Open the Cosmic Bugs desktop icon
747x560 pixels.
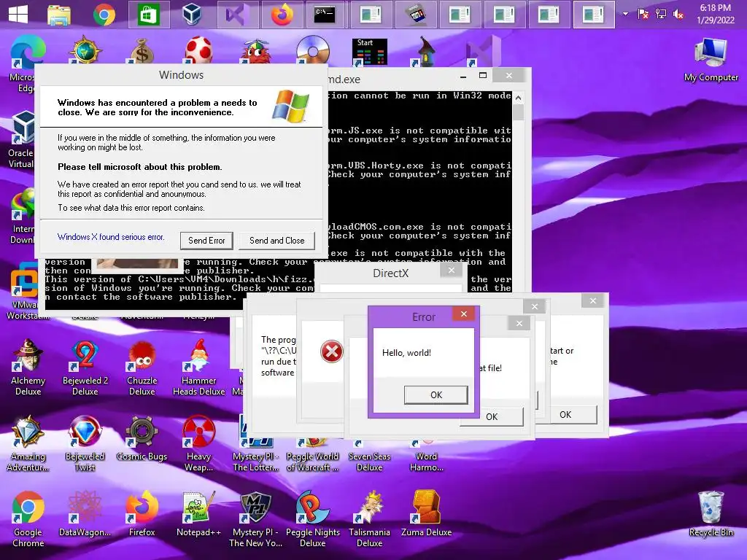(x=142, y=438)
